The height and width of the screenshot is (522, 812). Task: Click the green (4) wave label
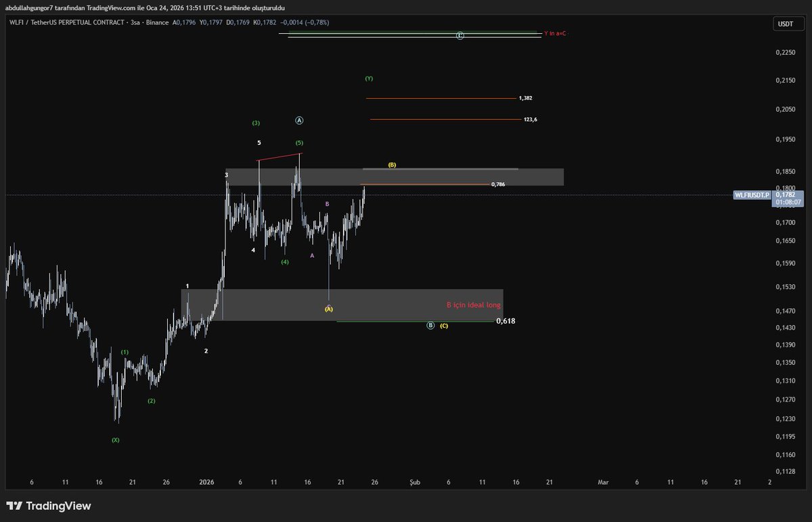coord(285,261)
